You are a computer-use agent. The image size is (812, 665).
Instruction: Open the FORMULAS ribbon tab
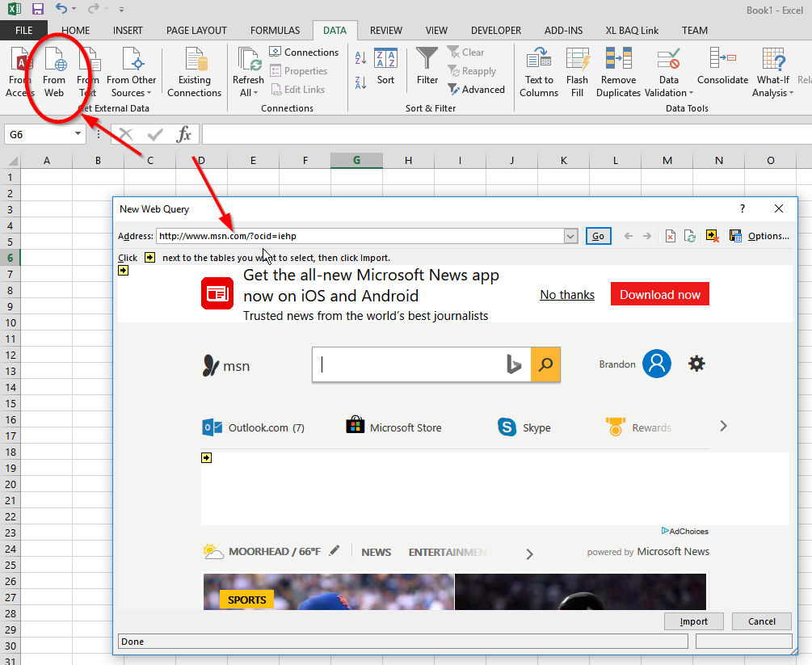275,31
